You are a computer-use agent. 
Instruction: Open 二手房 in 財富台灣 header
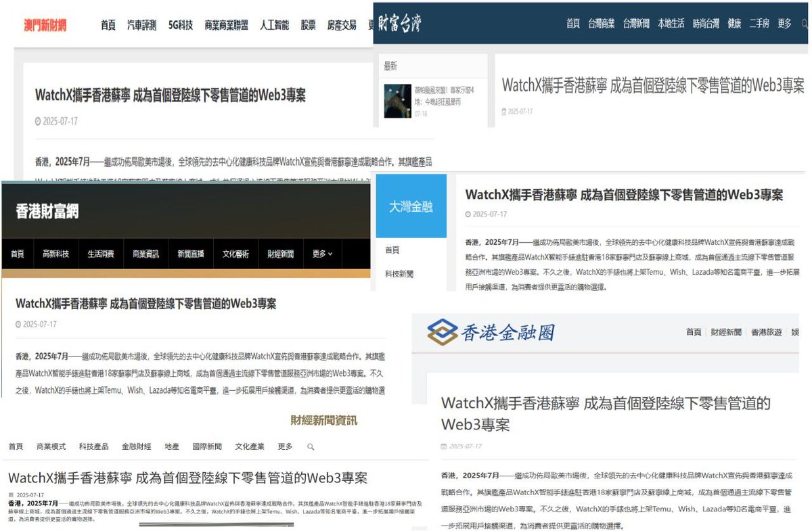pyautogui.click(x=759, y=23)
